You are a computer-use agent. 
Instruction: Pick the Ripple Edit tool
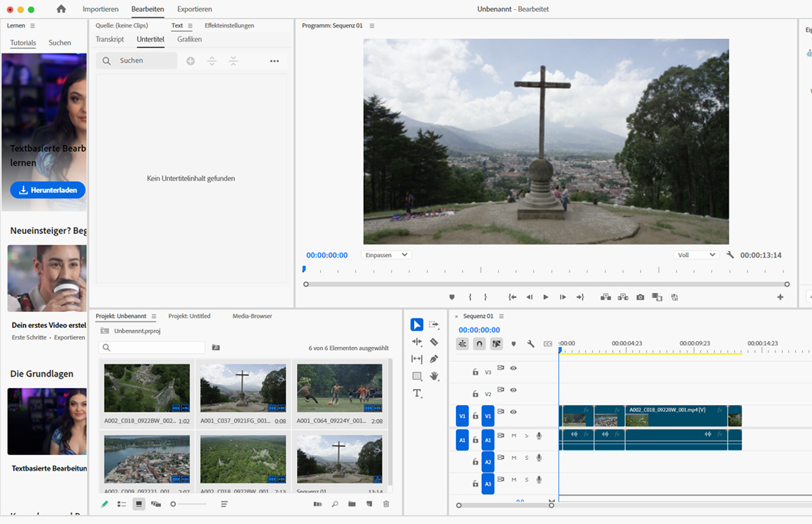417,342
